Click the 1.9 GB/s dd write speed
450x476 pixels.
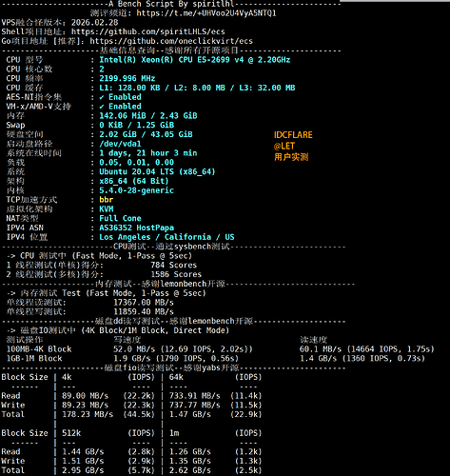132,359
